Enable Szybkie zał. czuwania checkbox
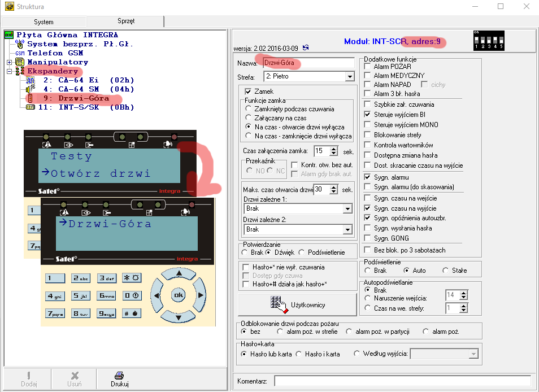Viewport: 539px width, 392px height. pyautogui.click(x=367, y=104)
